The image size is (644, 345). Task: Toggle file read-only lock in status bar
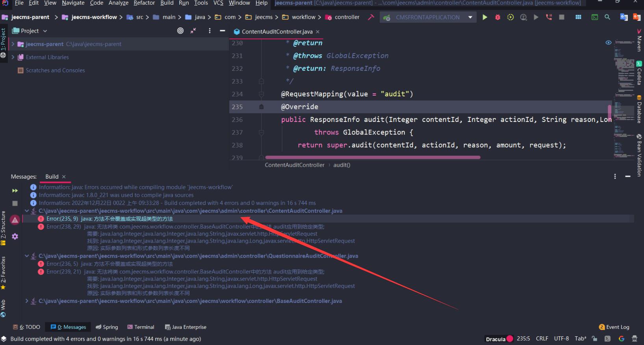tap(594, 339)
